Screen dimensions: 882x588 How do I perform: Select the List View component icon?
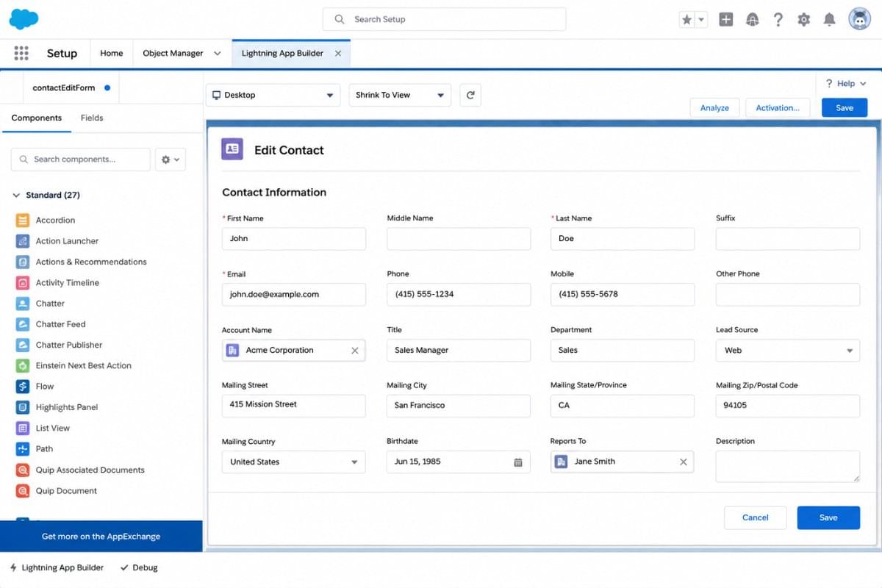pyautogui.click(x=22, y=428)
